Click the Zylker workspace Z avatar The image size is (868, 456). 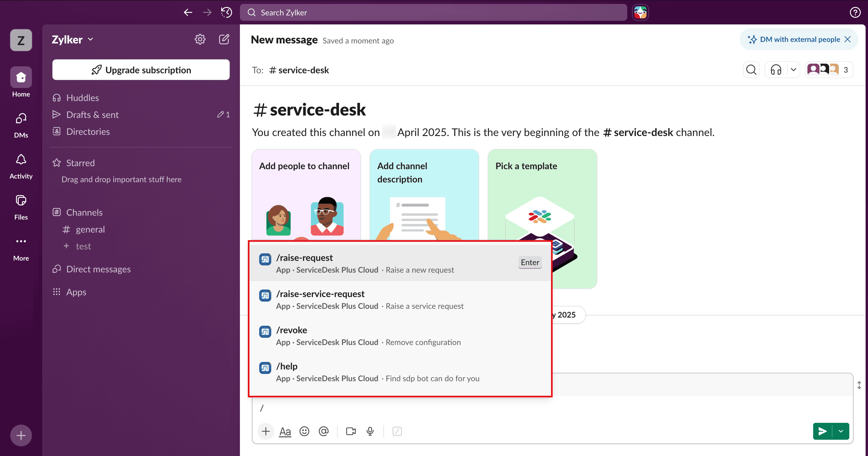tap(21, 40)
